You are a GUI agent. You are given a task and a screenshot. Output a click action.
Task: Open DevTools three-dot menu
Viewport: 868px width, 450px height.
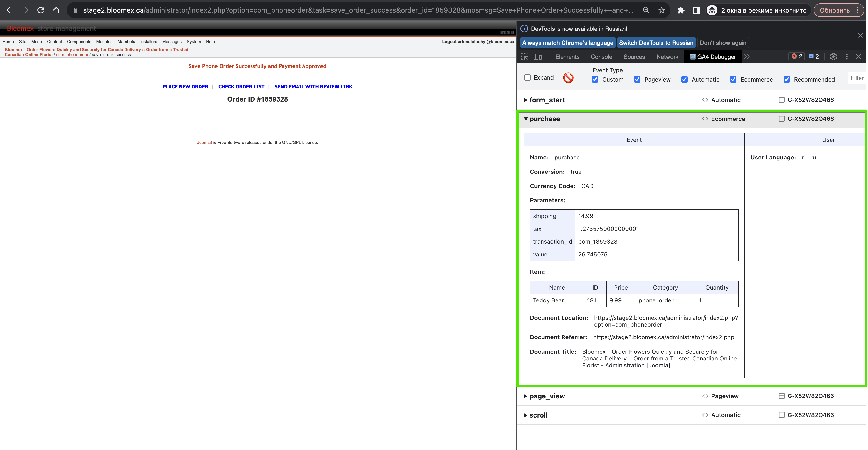(x=847, y=57)
